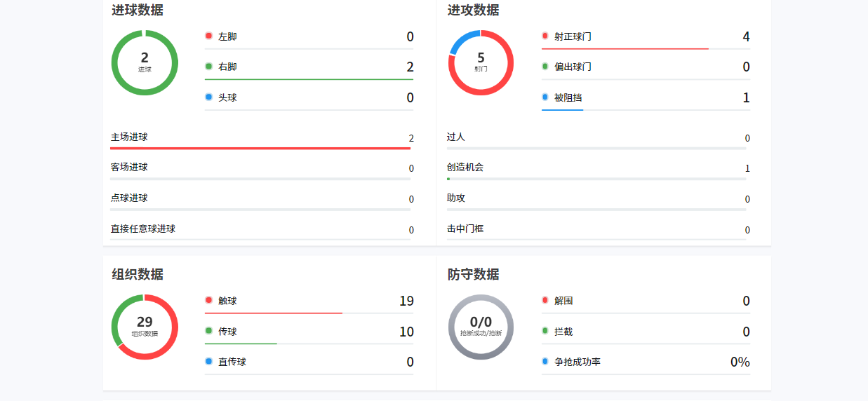
Task: Select the blue dot beside 被阻挡
Action: click(545, 97)
